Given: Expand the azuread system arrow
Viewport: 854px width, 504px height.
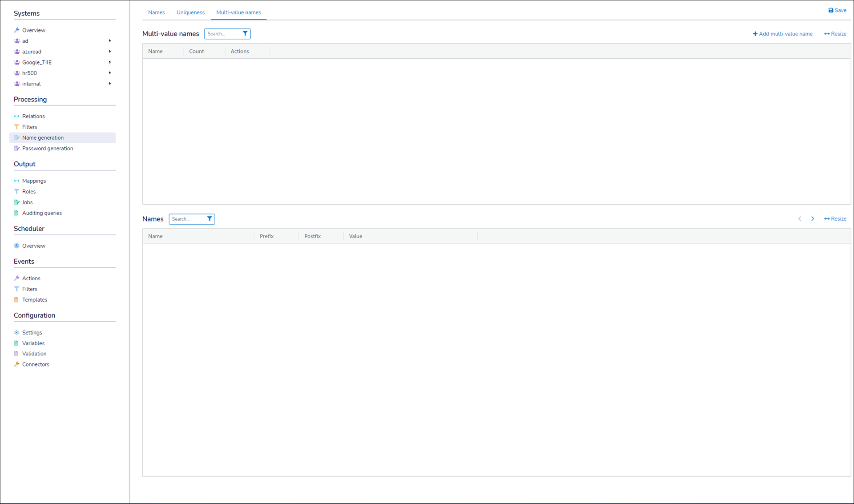Looking at the screenshot, I should [x=110, y=52].
